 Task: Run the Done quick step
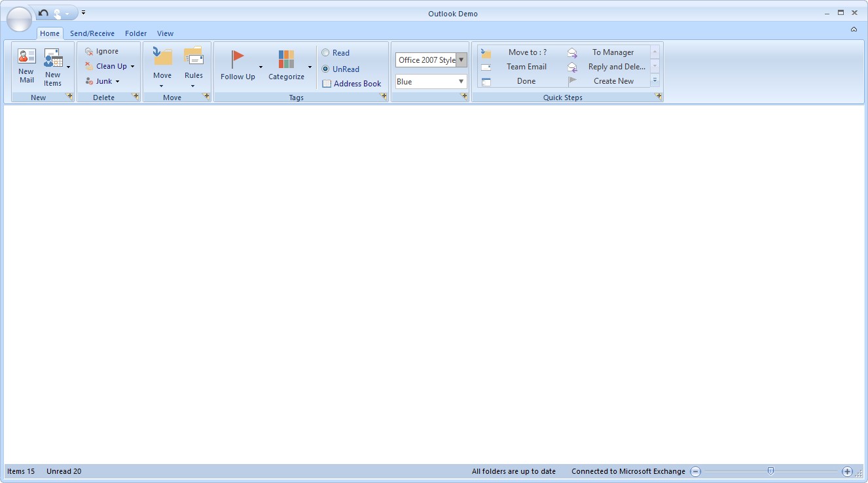coord(522,81)
